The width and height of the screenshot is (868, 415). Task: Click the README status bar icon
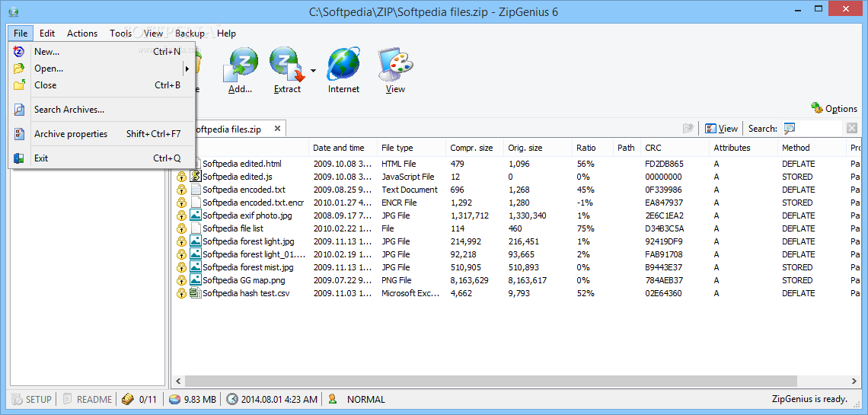tap(68, 399)
